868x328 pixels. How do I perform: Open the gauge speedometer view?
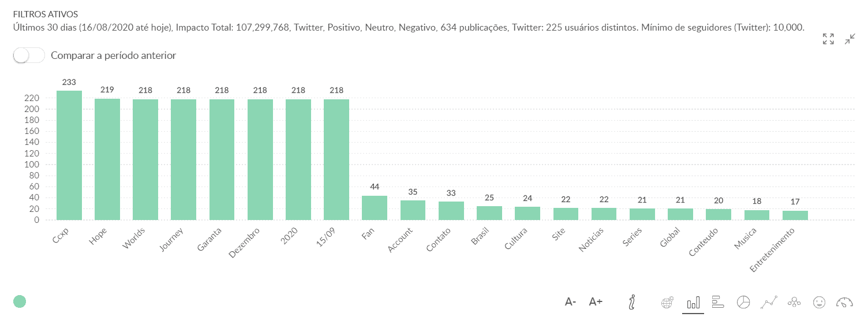[x=844, y=302]
